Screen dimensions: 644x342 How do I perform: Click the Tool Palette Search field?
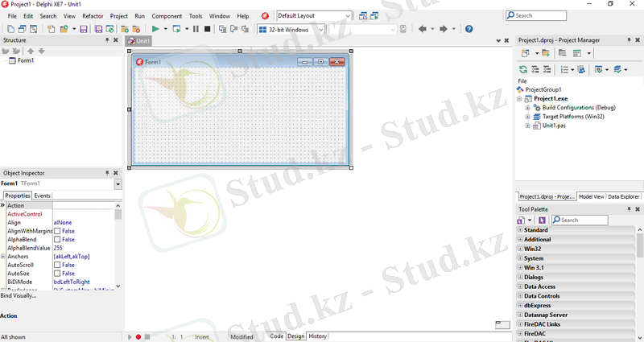[x=580, y=220]
